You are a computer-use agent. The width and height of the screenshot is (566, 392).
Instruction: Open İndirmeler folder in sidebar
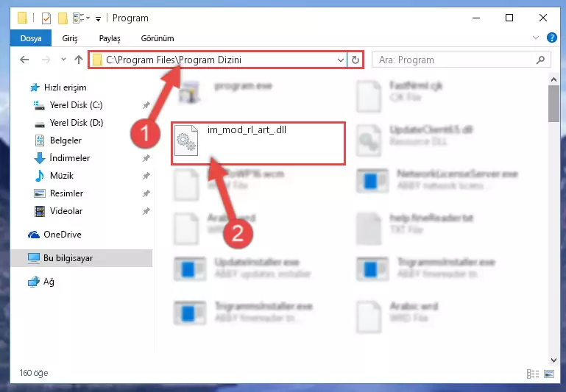(62, 158)
